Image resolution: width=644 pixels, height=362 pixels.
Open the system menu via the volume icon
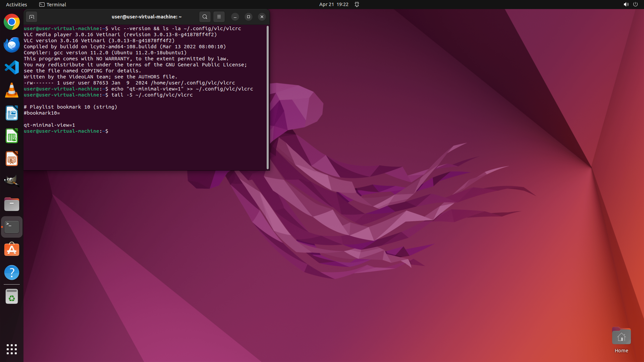pos(626,4)
